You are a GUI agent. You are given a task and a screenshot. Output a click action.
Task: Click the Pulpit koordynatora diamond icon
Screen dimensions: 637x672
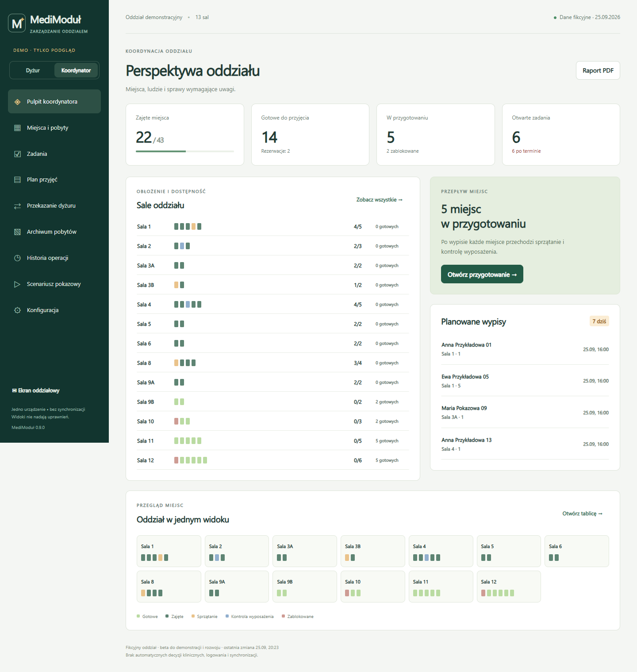(18, 102)
